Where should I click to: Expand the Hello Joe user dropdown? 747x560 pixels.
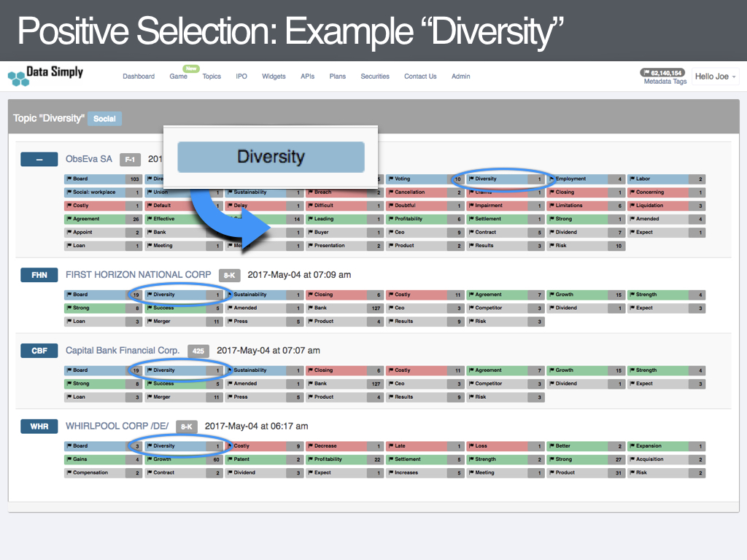point(715,76)
